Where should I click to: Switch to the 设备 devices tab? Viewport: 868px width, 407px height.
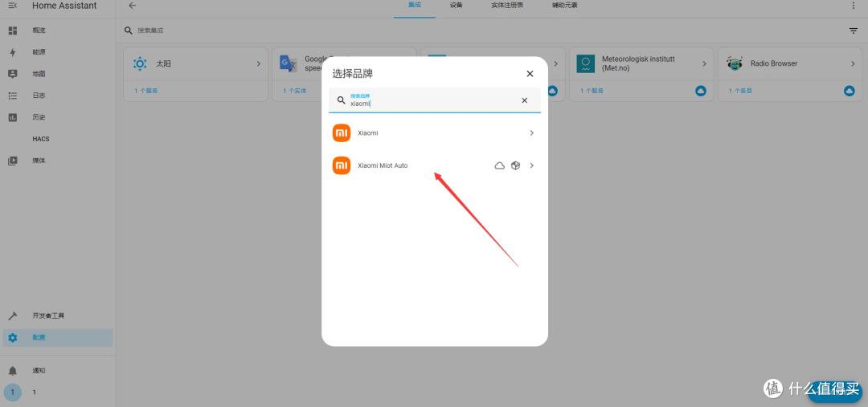pyautogui.click(x=457, y=6)
